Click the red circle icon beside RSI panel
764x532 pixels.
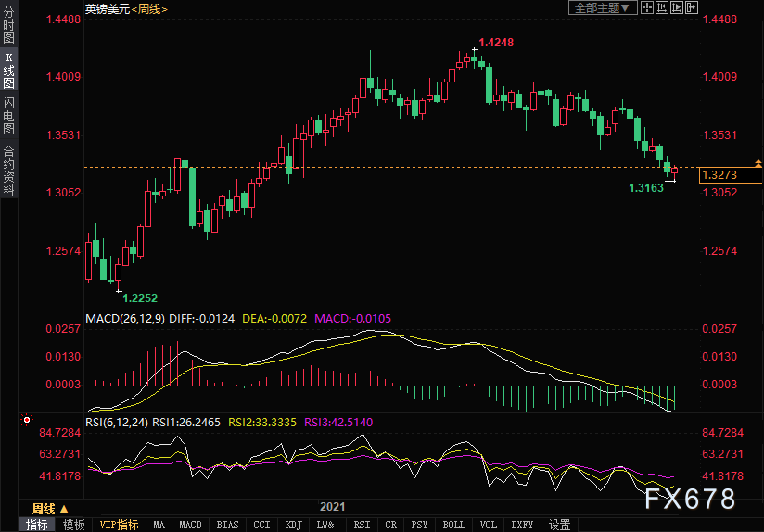27,420
